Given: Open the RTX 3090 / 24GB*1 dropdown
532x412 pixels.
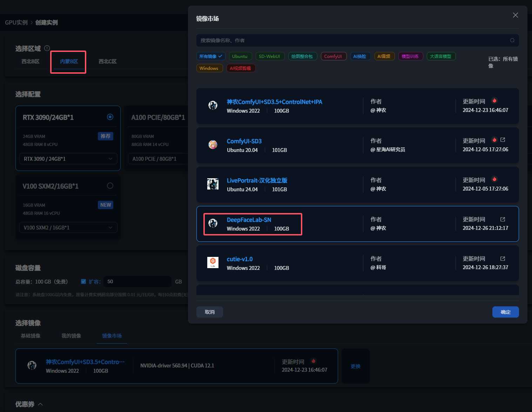Looking at the screenshot, I should click(x=68, y=159).
